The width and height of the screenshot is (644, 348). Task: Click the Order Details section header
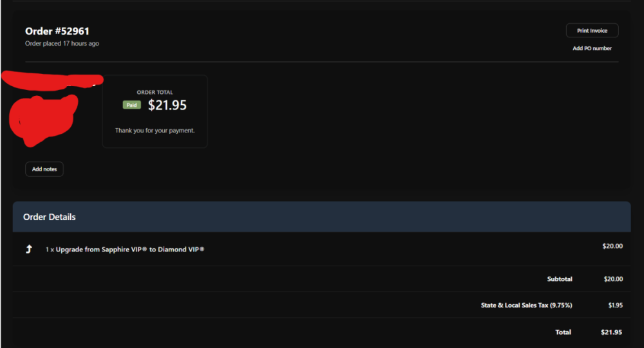coord(50,217)
